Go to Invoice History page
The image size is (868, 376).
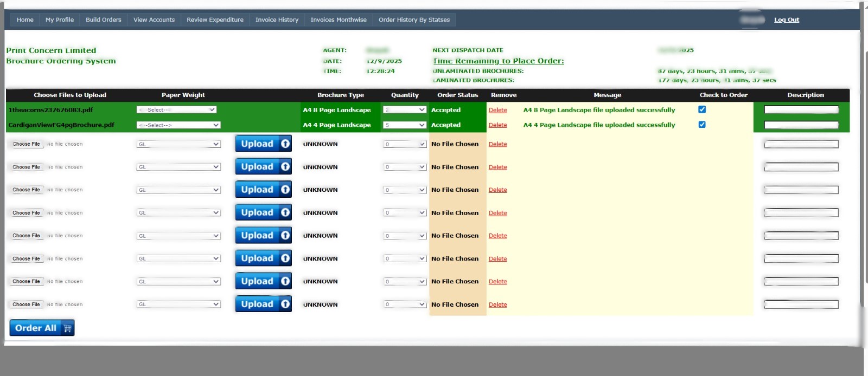pos(277,20)
